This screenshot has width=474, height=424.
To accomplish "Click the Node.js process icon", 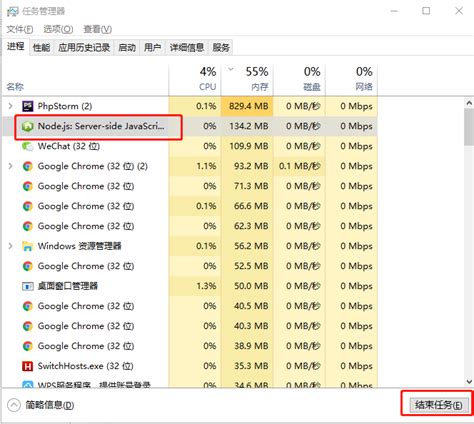I will [x=27, y=126].
